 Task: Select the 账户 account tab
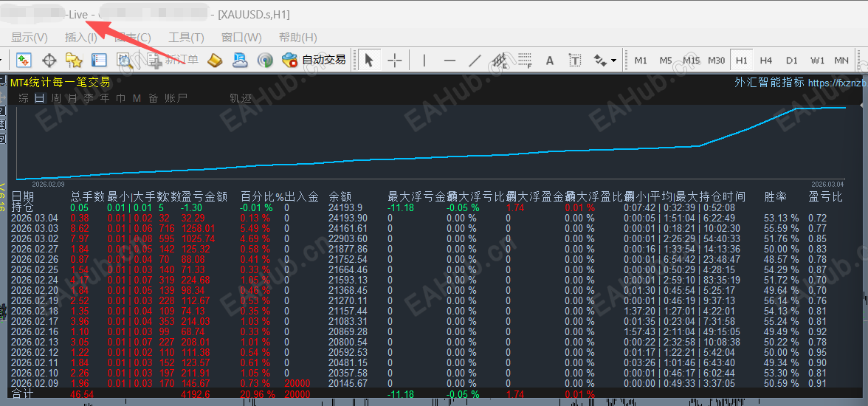(176, 99)
